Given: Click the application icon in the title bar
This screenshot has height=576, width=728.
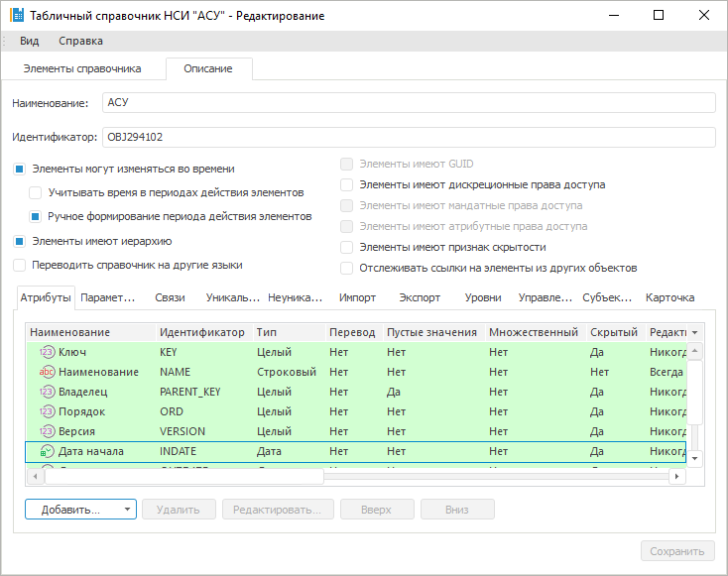Looking at the screenshot, I should coord(15,16).
